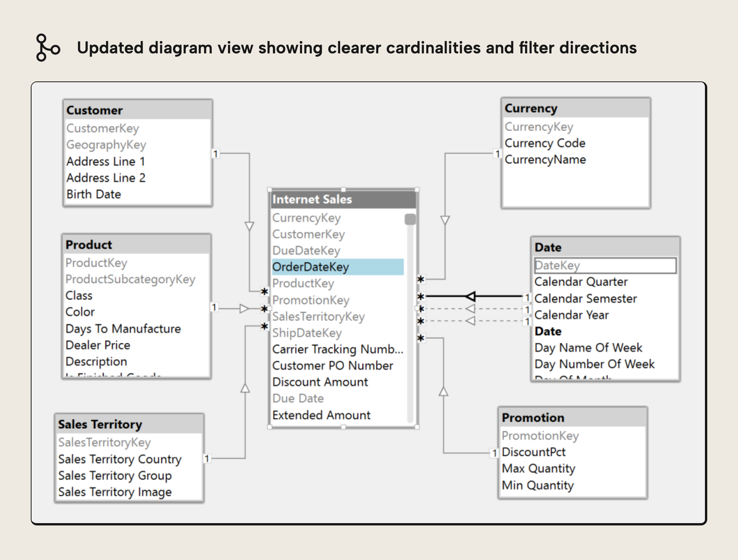Click Sales Territory Country field

pos(120,459)
